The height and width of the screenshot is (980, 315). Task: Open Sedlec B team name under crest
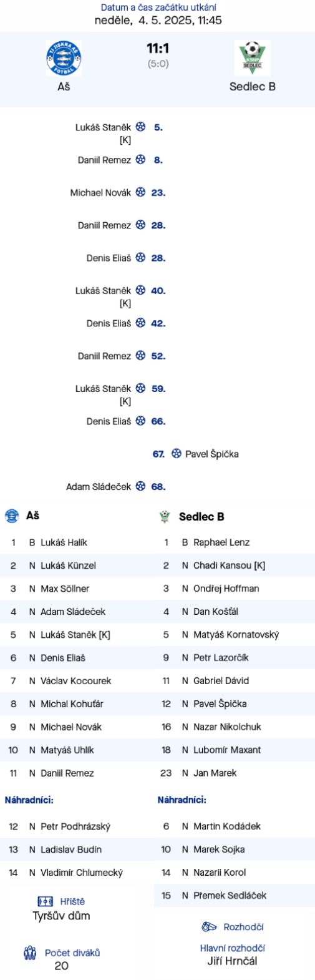[x=252, y=87]
